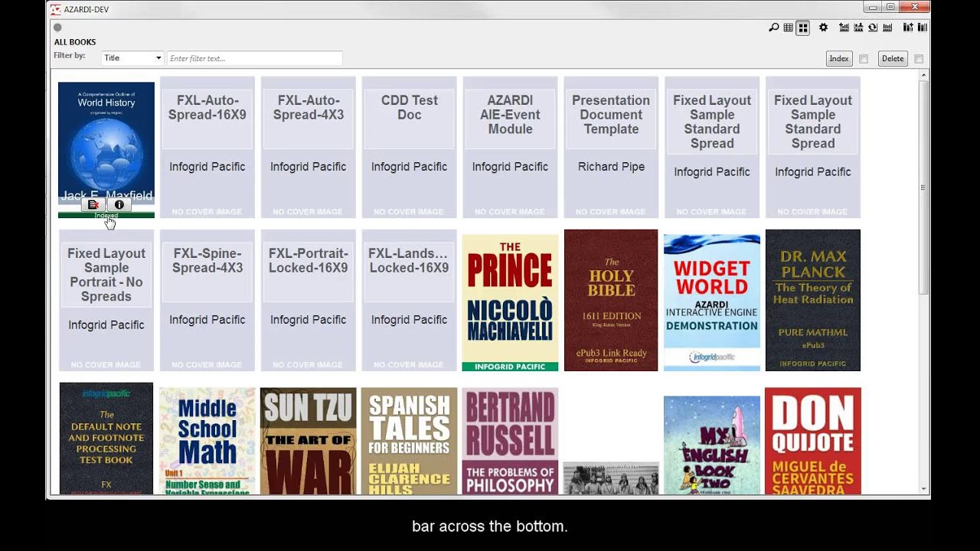The height and width of the screenshot is (551, 980).
Task: Click the add-books icon with plus sign
Action: coord(844,28)
